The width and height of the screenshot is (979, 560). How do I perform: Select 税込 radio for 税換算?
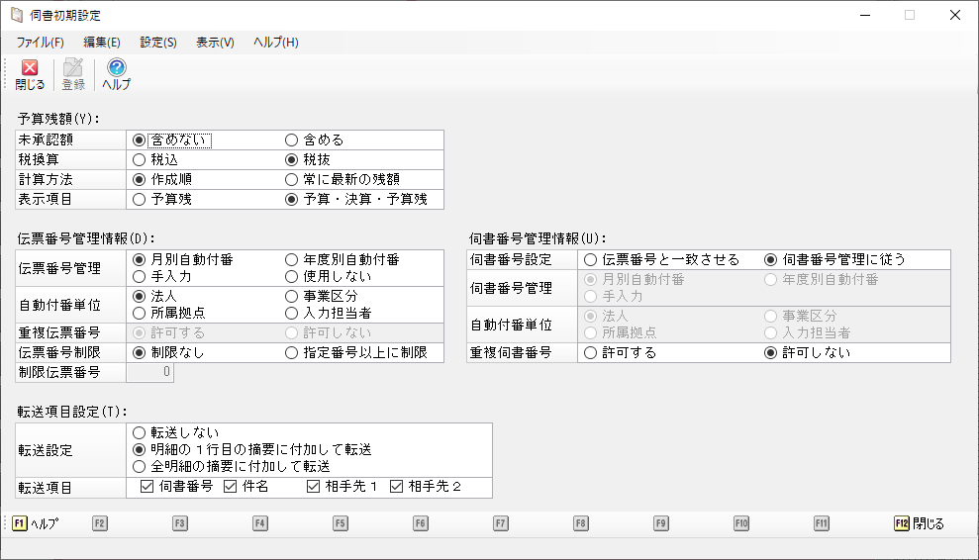coord(140,159)
